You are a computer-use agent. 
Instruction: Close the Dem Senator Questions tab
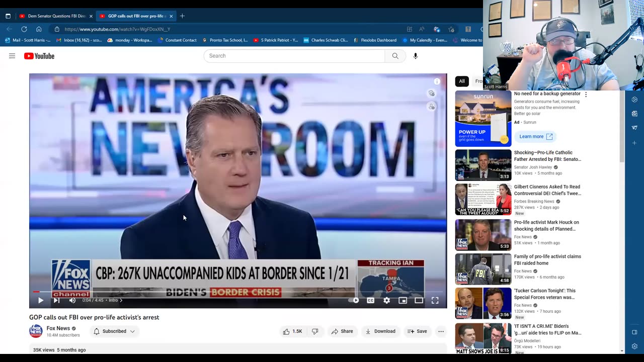[x=91, y=16]
